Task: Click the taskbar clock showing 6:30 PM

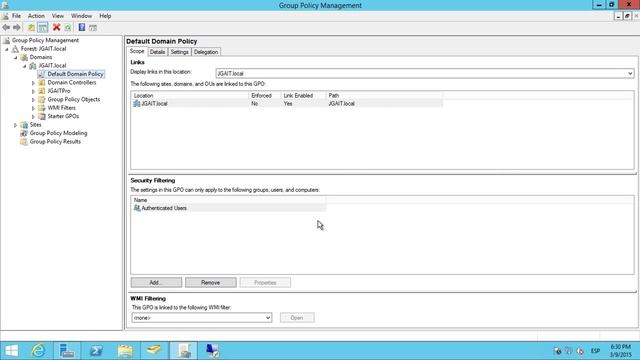Action: pyautogui.click(x=620, y=351)
